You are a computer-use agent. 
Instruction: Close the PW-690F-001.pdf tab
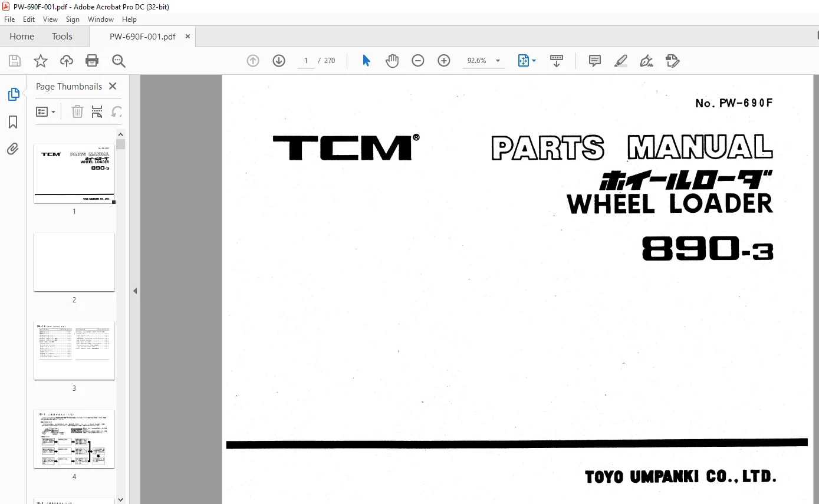(x=188, y=37)
